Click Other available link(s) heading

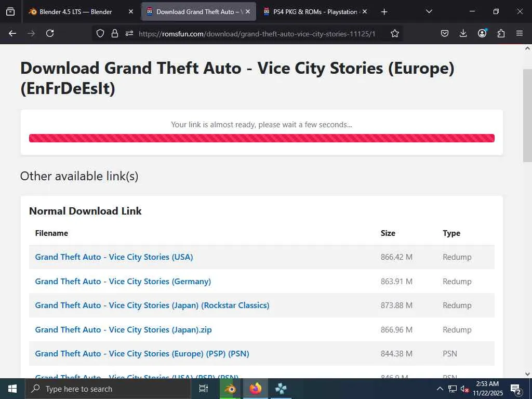point(79,176)
